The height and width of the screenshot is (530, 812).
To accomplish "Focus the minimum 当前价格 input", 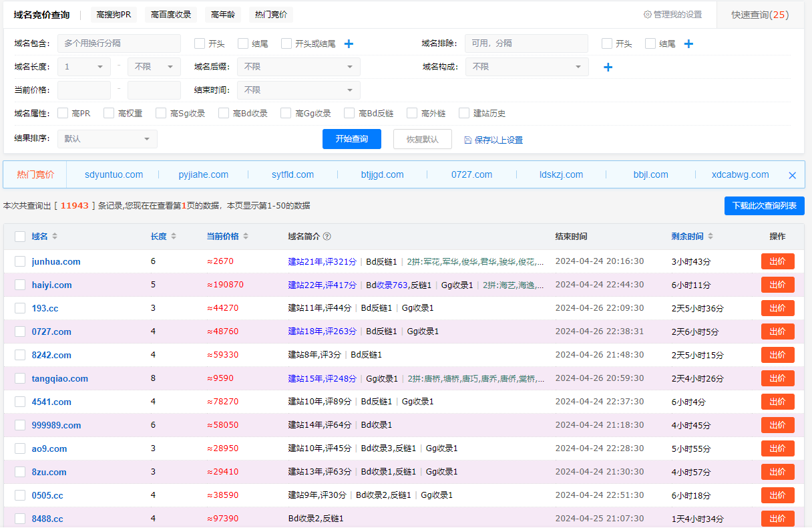I will click(84, 90).
